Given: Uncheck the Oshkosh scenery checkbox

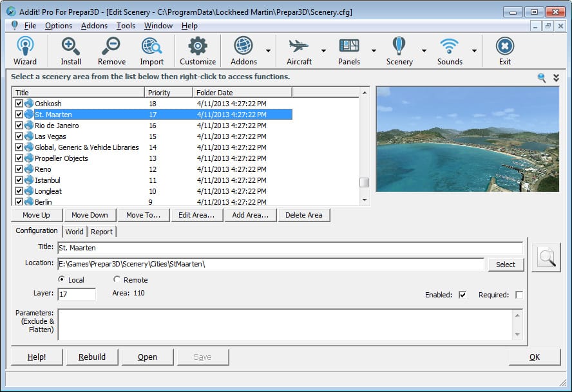Looking at the screenshot, I should pos(19,104).
